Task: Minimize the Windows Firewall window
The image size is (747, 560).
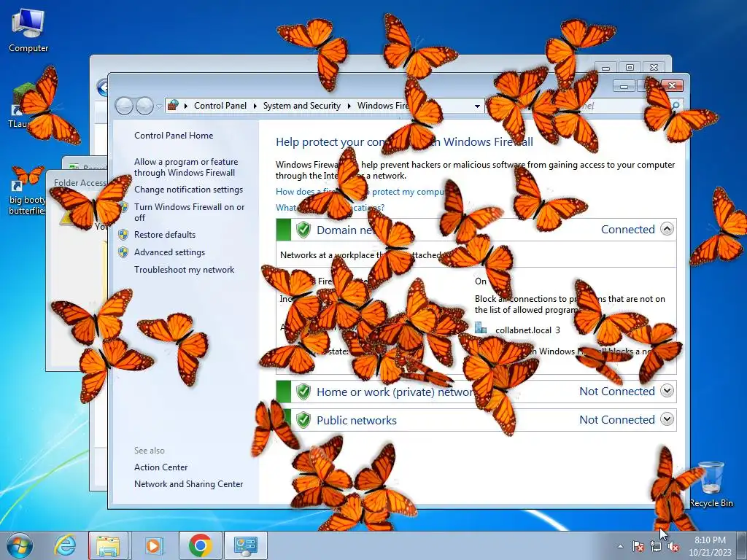Action: point(624,86)
